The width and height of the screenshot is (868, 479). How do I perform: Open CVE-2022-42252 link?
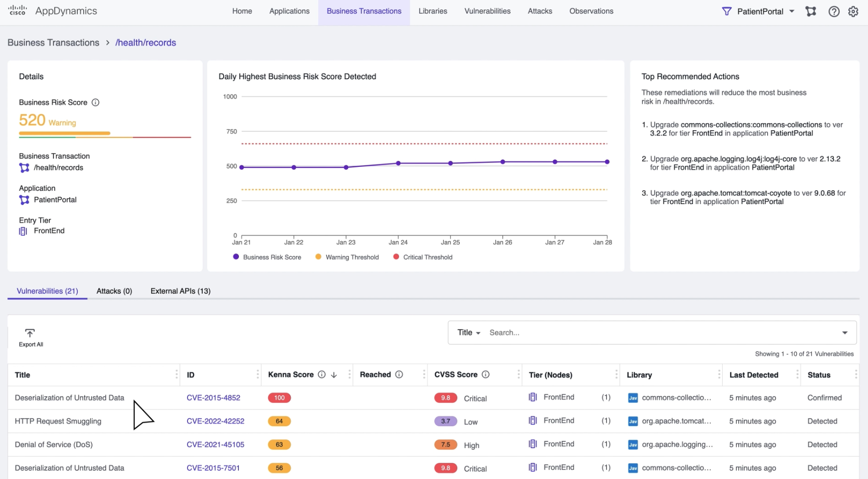tap(215, 421)
